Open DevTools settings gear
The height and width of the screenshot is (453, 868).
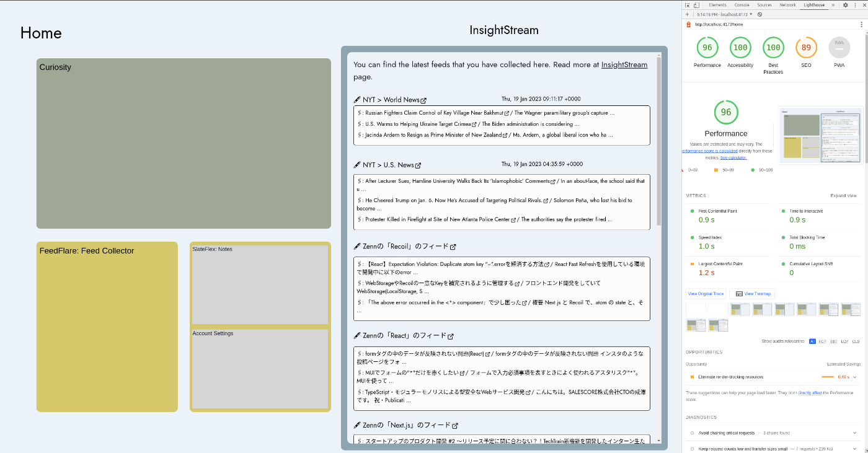pyautogui.click(x=845, y=5)
